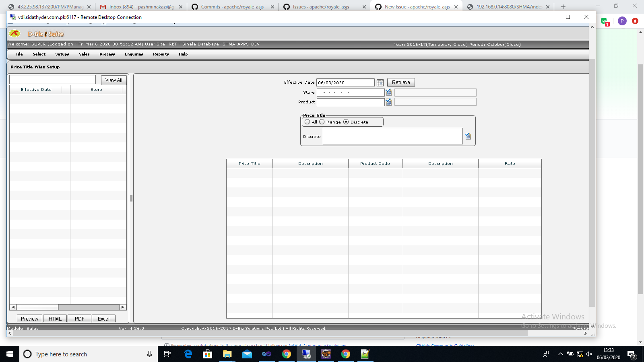Open the Setups menu
Viewport: 644px width, 362px height.
[x=62, y=54]
